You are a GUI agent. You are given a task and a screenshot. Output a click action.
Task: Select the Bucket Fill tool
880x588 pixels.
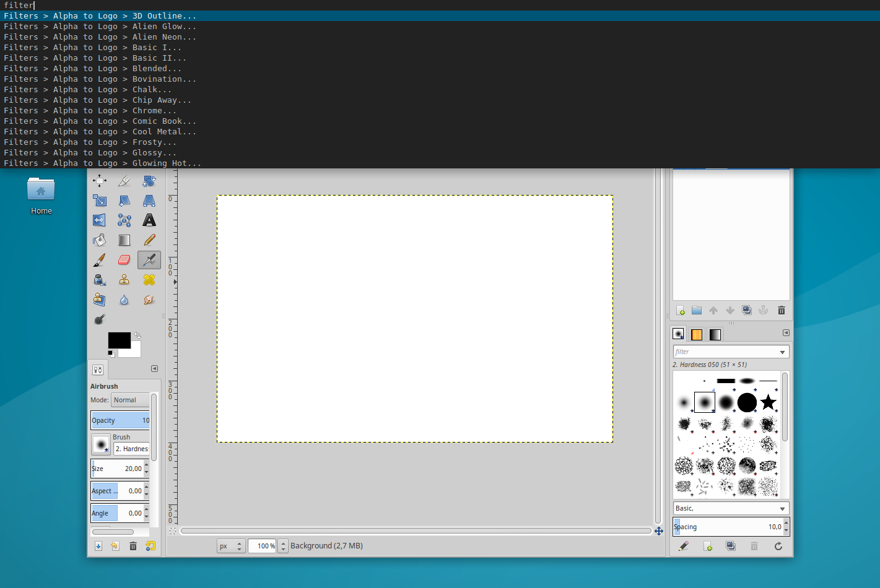[x=99, y=240]
